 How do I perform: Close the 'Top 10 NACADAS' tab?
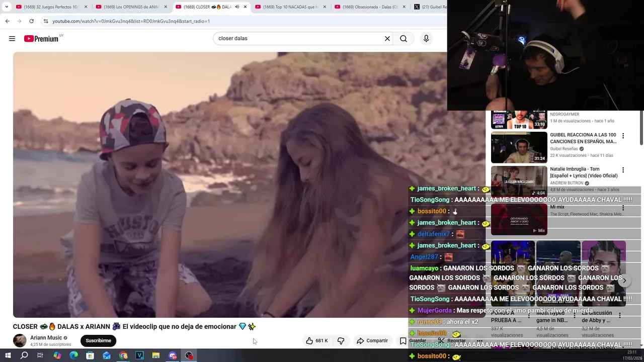click(x=325, y=7)
